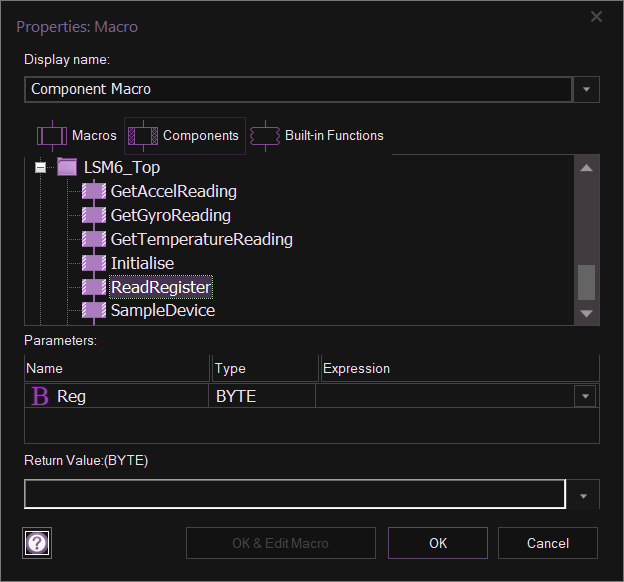The width and height of the screenshot is (624, 582).
Task: Click the Type column header
Action: (x=265, y=369)
